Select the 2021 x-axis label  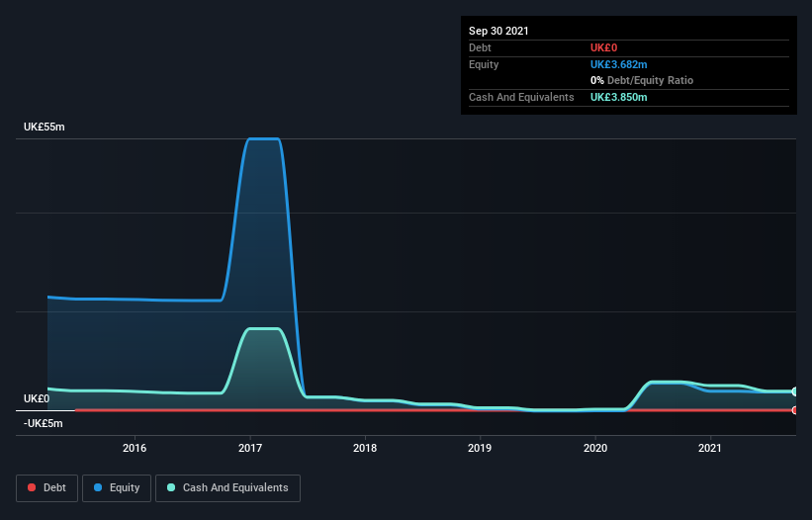pyautogui.click(x=710, y=448)
